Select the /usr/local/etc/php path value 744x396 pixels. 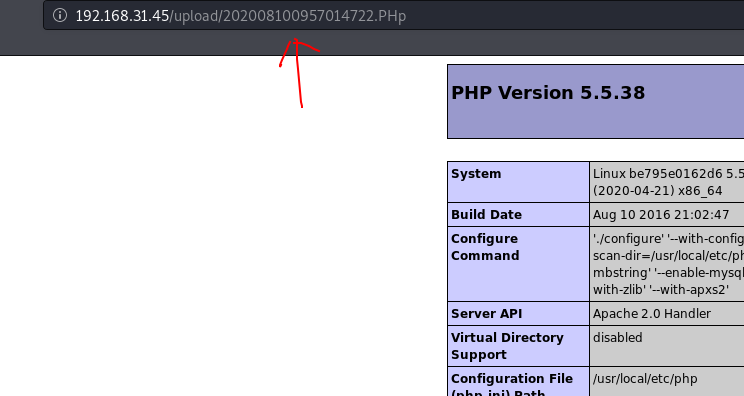[645, 378]
